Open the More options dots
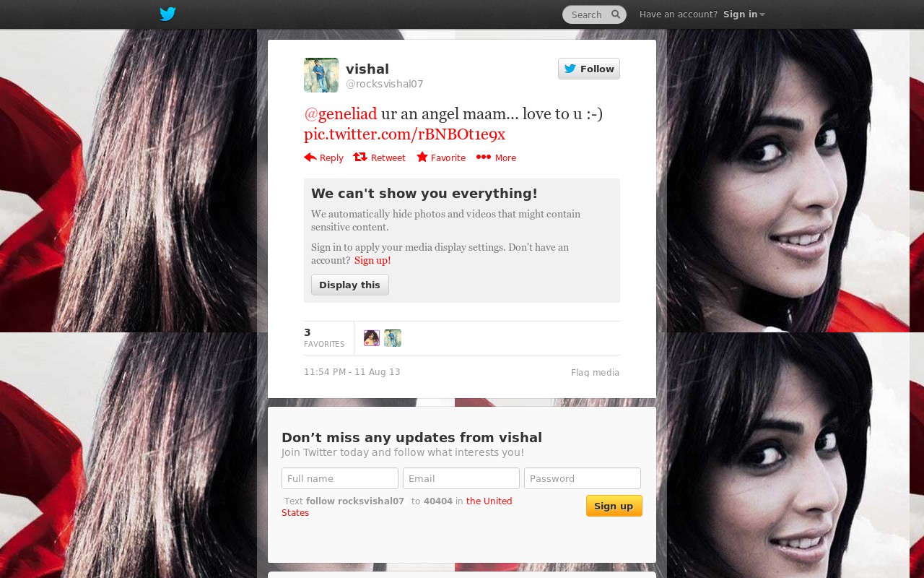The width and height of the screenshot is (924, 578). pyautogui.click(x=484, y=157)
